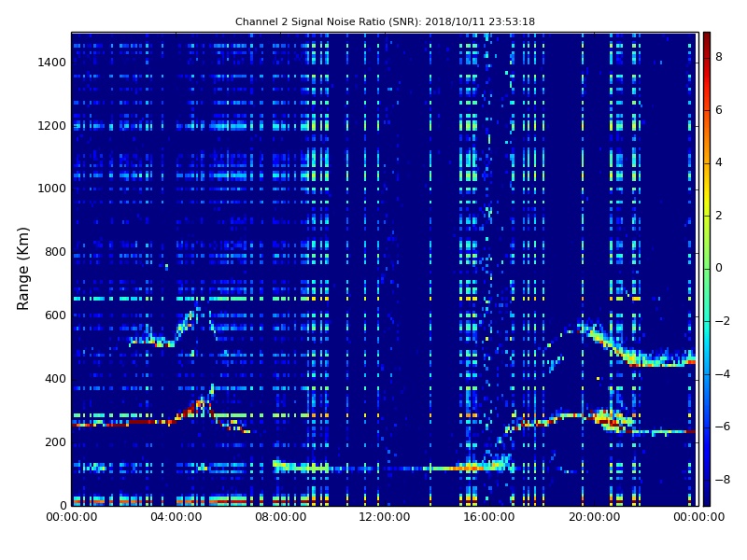
Task: Pick the colorbar tick label −2
Action: pyautogui.click(x=721, y=321)
